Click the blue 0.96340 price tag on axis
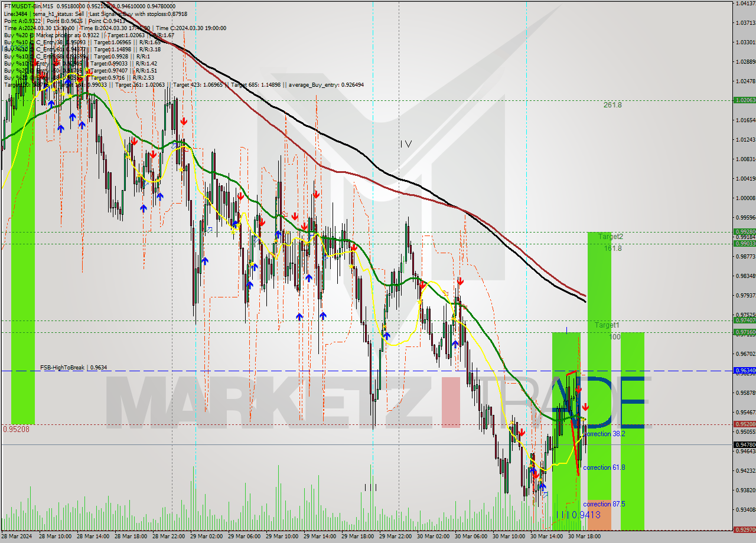 click(744, 371)
